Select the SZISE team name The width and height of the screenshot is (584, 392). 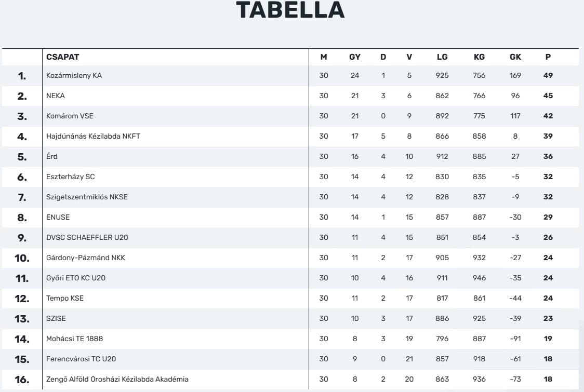pos(56,319)
